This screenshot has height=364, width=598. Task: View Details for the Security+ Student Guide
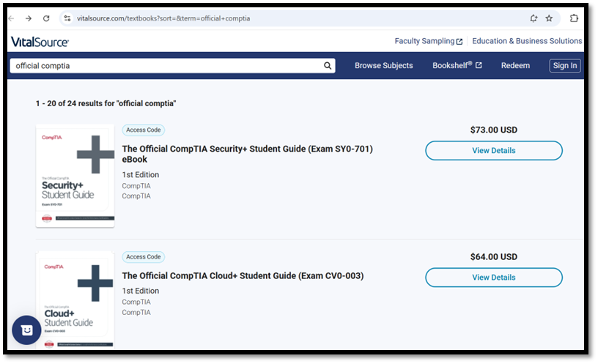[494, 151]
